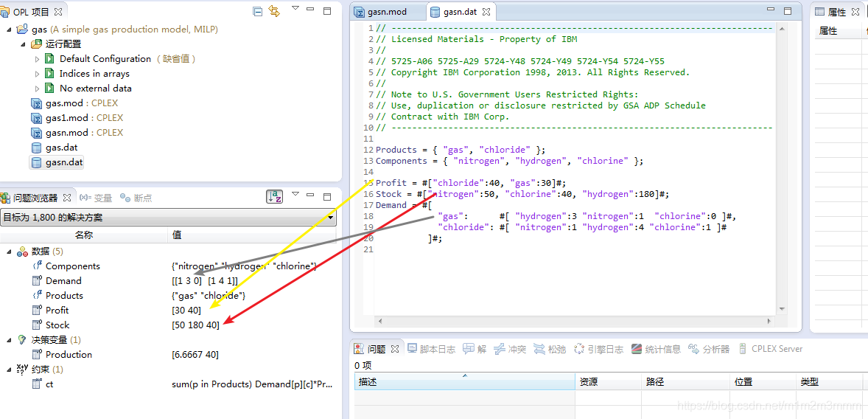Open solution dropdown 目标为 1,800 的解决方案
This screenshot has height=419, width=868.
[168, 218]
